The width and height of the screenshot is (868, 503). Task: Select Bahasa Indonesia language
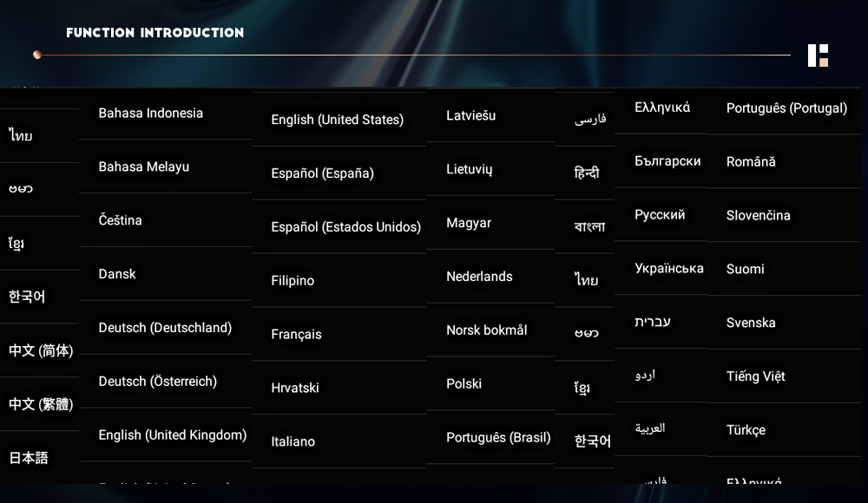point(151,114)
